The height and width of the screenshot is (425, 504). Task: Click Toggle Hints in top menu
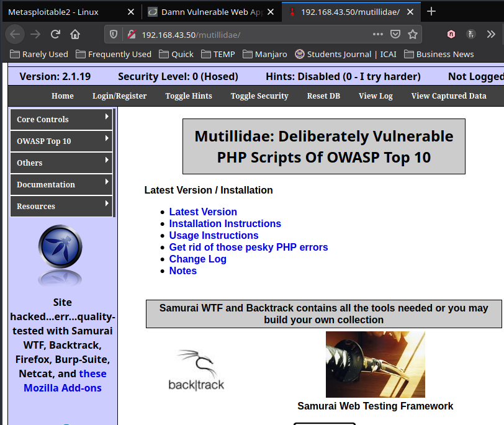[188, 96]
